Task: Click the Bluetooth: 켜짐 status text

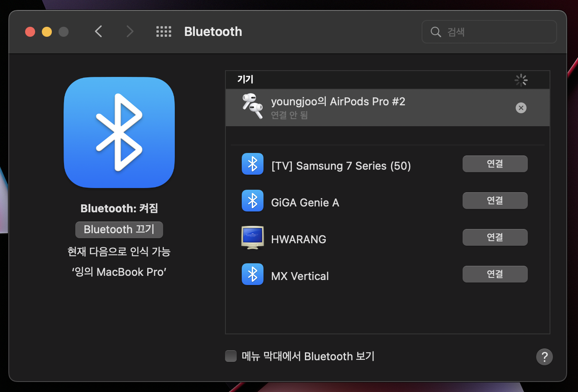Action: [119, 208]
